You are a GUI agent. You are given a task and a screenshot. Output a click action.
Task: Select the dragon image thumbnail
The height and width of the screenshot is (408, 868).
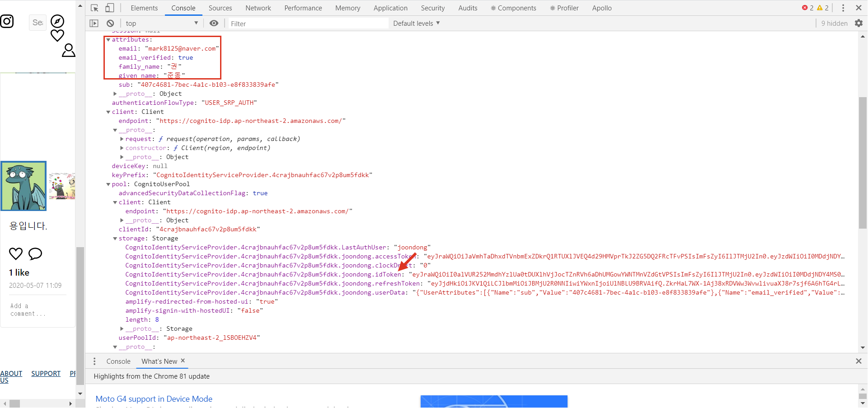coord(23,186)
